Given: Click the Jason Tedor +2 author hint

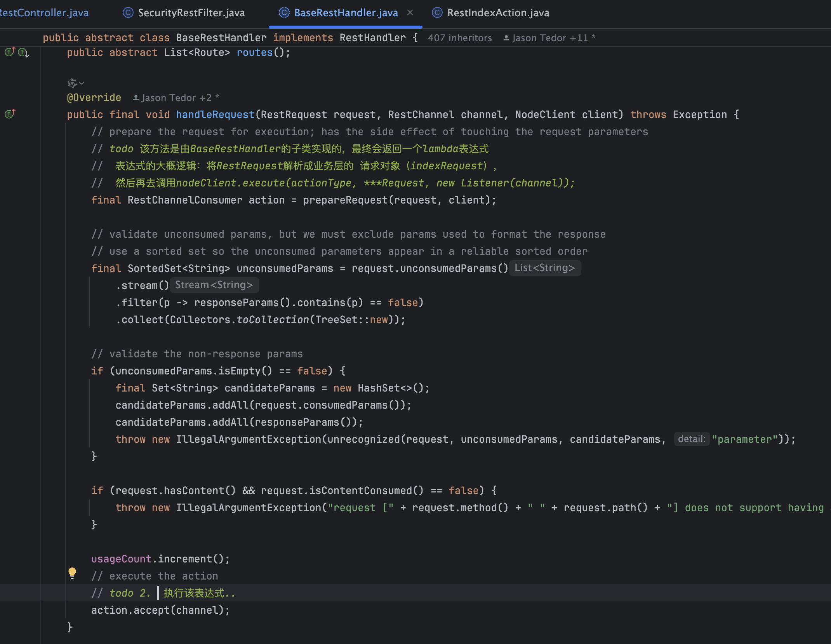Looking at the screenshot, I should [176, 97].
